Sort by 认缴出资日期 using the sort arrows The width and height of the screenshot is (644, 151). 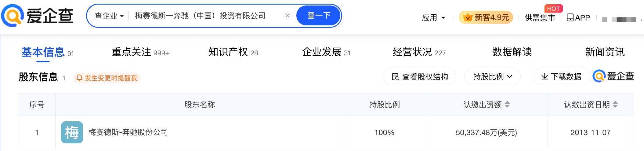pyautogui.click(x=615, y=105)
